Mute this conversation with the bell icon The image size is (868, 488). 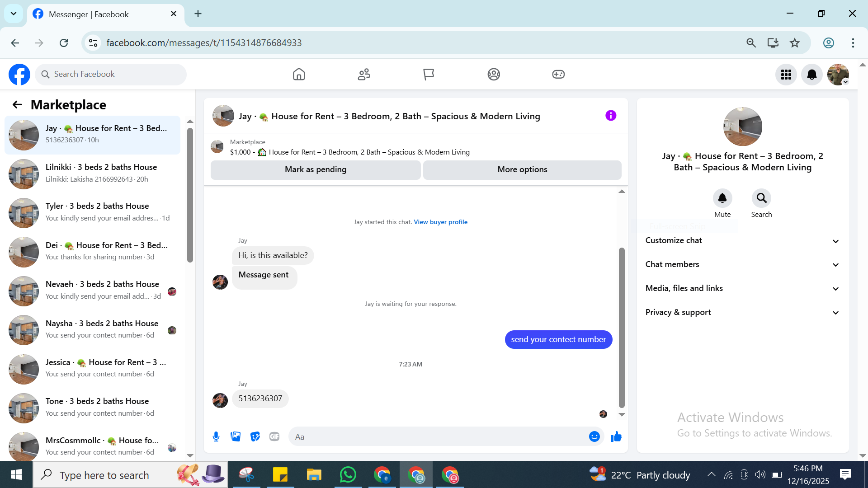(722, 198)
